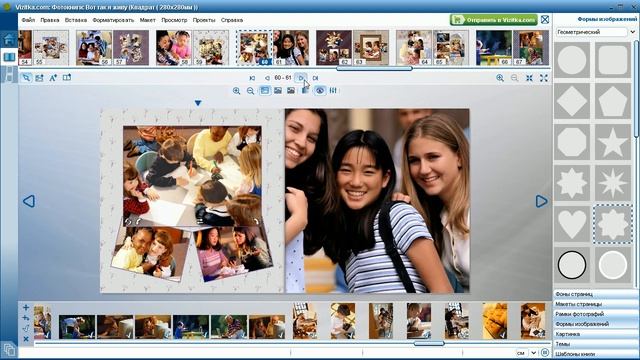Viewport: 640px width, 360px height.
Task: Select the add text tool
Action: pyautogui.click(x=53, y=78)
